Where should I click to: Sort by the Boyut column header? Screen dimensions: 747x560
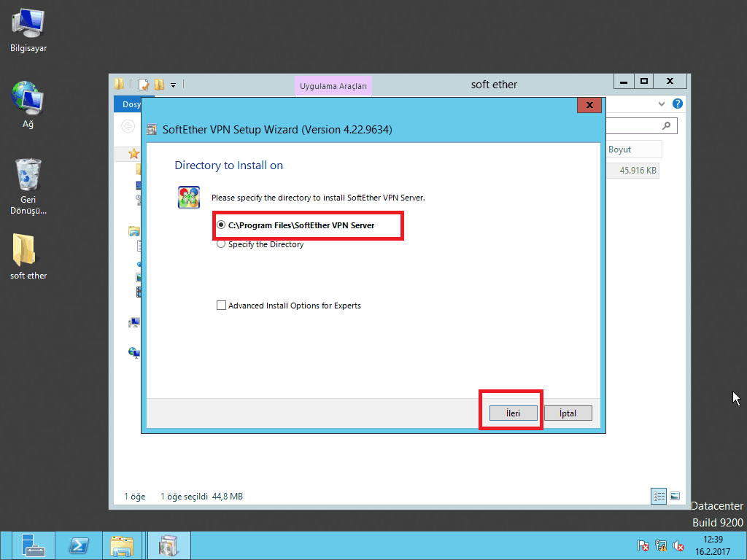tap(634, 149)
